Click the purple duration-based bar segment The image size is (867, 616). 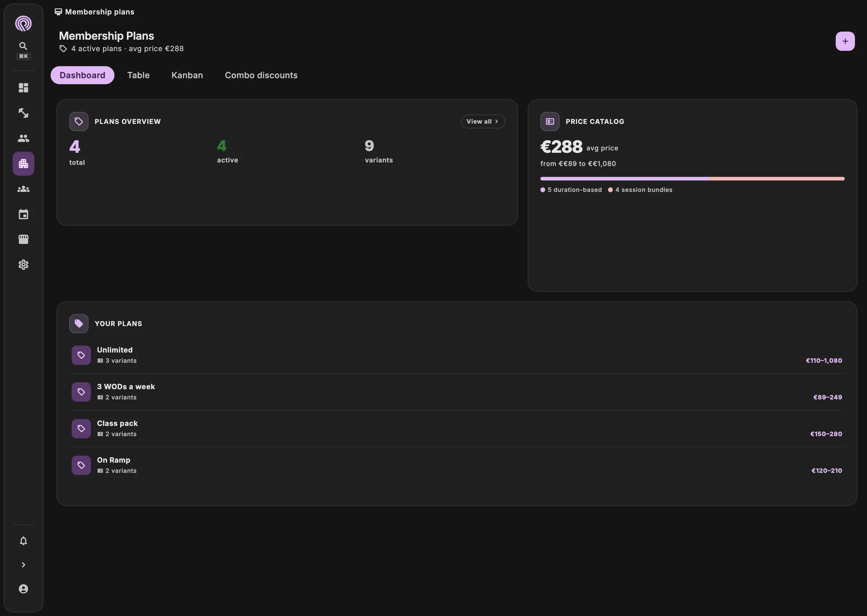click(625, 178)
